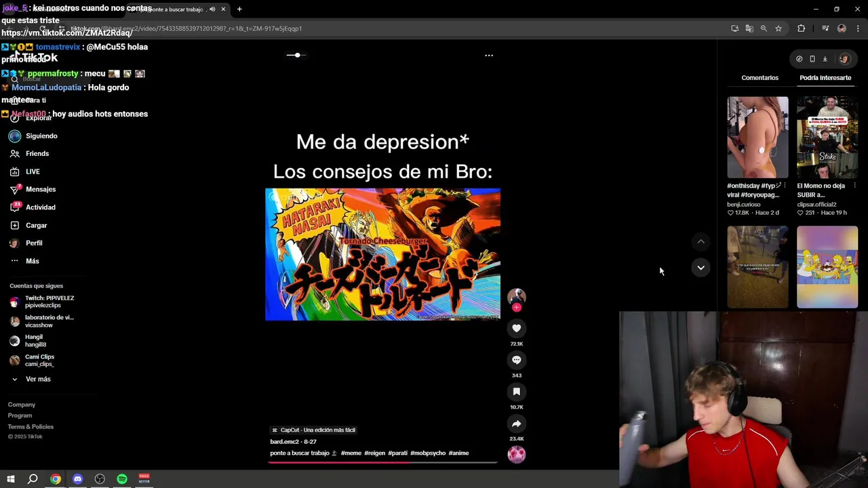Viewport: 868px width, 488px height.
Task: Open the three-dot options above the video
Action: [489, 56]
